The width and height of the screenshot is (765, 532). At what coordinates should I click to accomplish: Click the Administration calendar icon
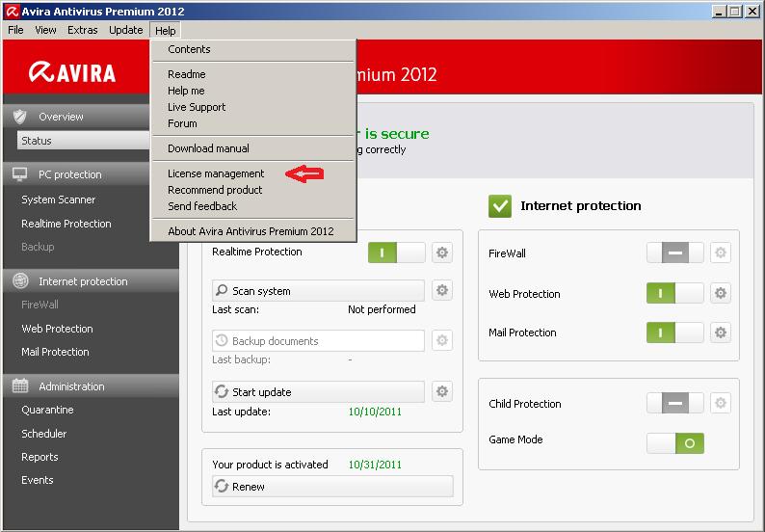(20, 386)
